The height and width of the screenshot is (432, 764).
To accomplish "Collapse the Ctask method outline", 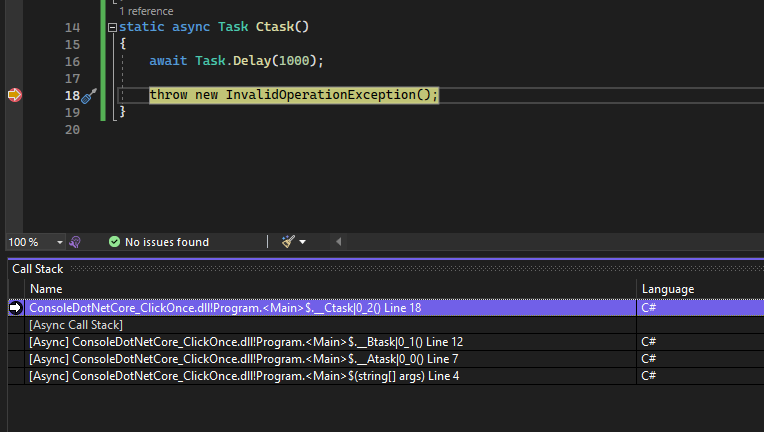I will click(111, 28).
